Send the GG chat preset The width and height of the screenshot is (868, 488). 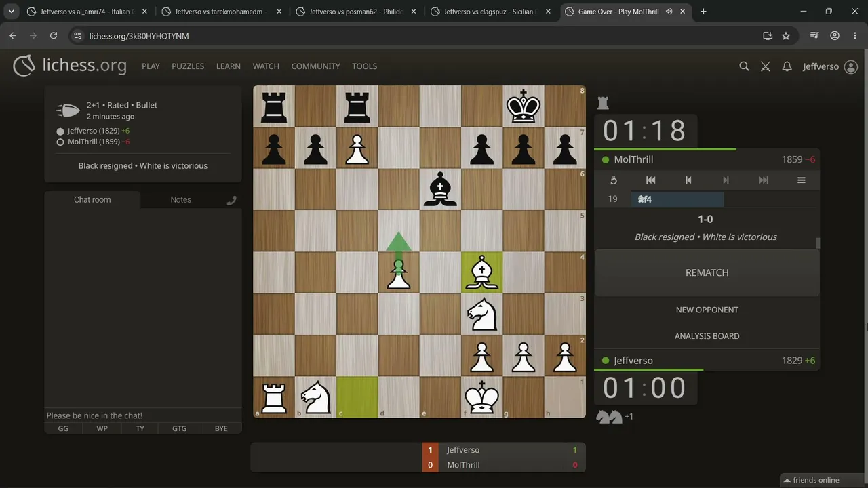click(x=63, y=428)
